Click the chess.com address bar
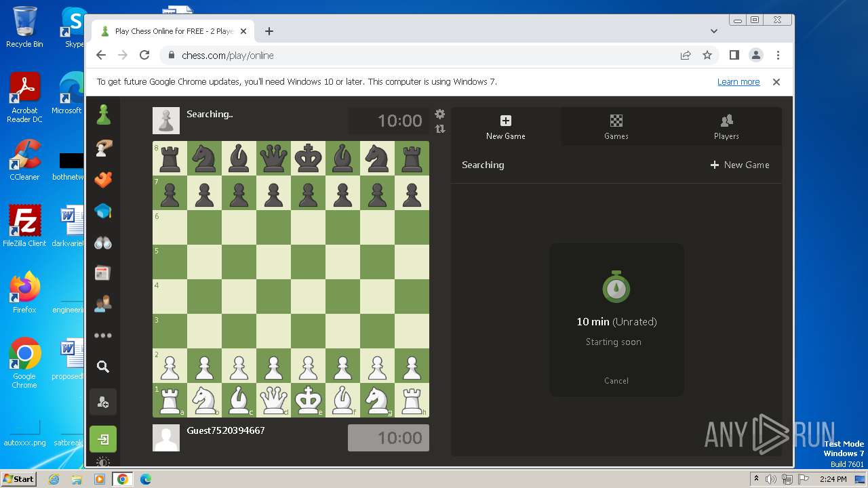The height and width of the screenshot is (488, 868). (420, 56)
